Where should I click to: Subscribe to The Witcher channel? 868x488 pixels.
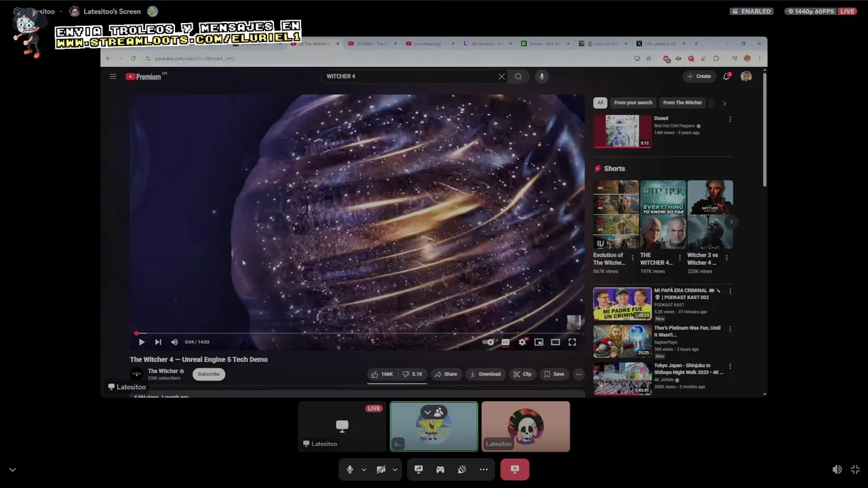click(209, 374)
